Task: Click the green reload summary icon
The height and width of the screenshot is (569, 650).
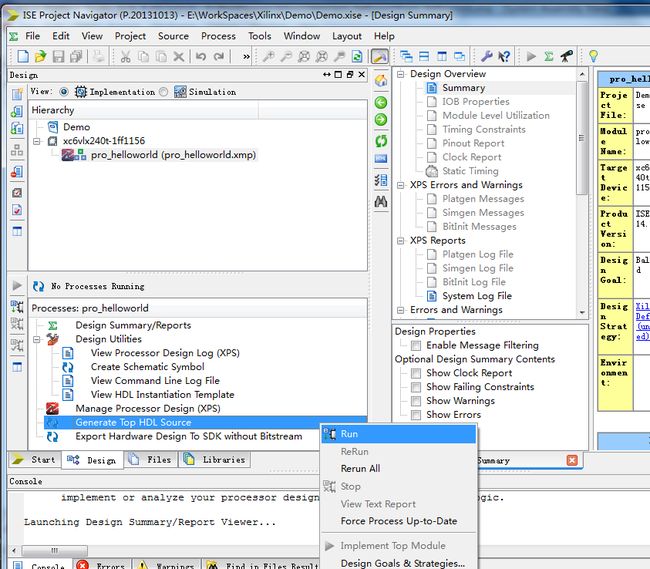Action: click(381, 141)
